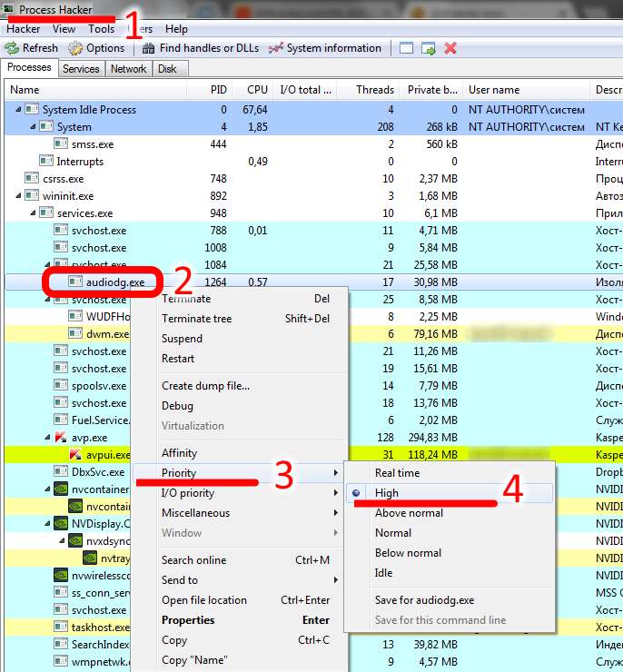623x672 pixels.
Task: Click the NVDisplay.Container NVIDIA icon
Action: (61, 523)
